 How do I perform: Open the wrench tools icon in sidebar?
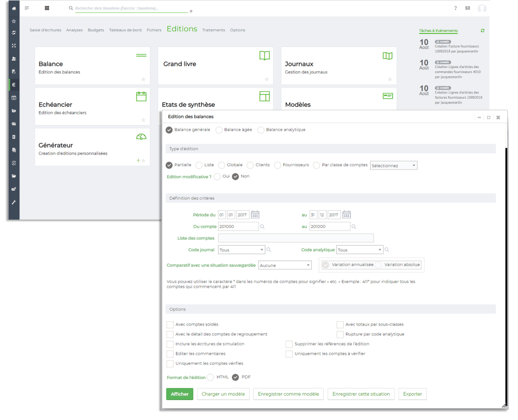point(14,202)
